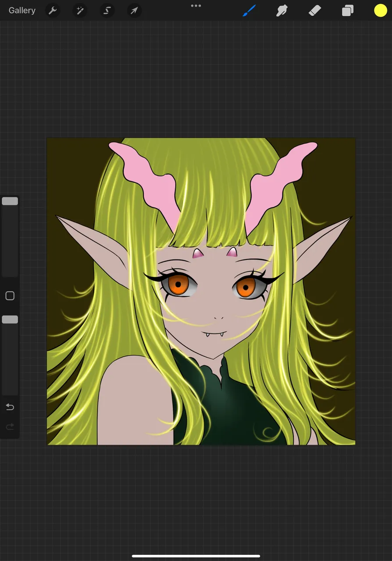
Task: Tap the home indicator bar
Action: (x=196, y=556)
